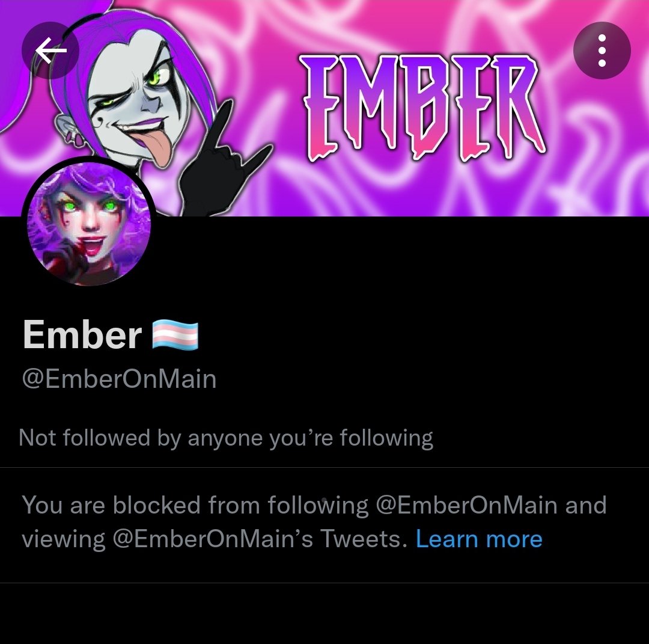Open the three-dot more options menu

click(x=602, y=51)
